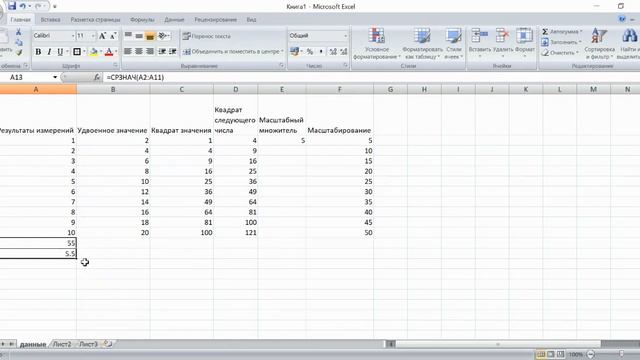Click the Save icon in quick access toolbar

pos(12,6)
